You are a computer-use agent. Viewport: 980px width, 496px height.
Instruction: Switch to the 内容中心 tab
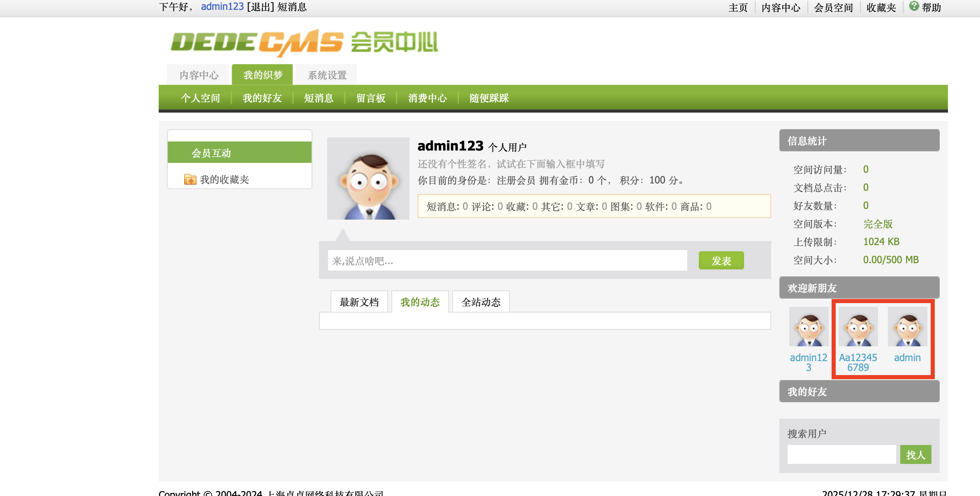[199, 75]
